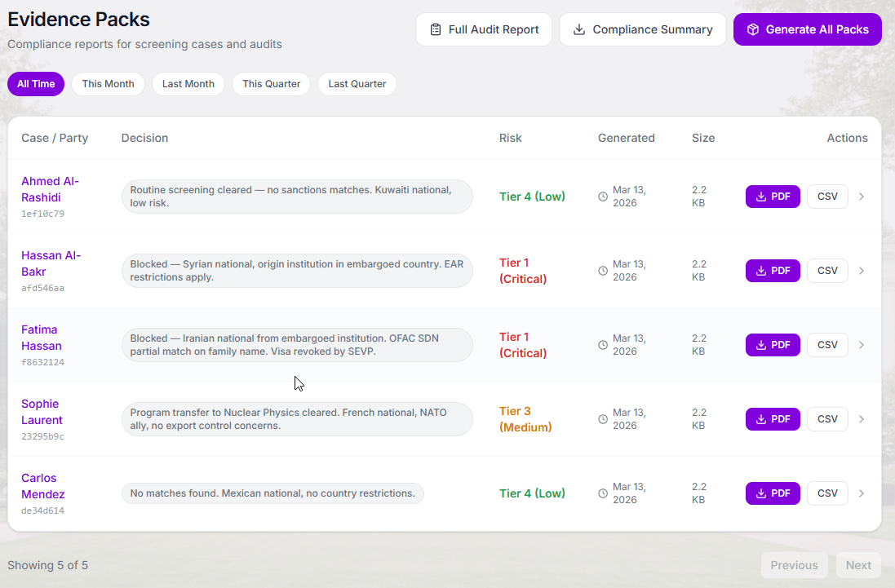Download PDF for Fatima Hassan
The width and height of the screenshot is (895, 588).
[x=773, y=345]
